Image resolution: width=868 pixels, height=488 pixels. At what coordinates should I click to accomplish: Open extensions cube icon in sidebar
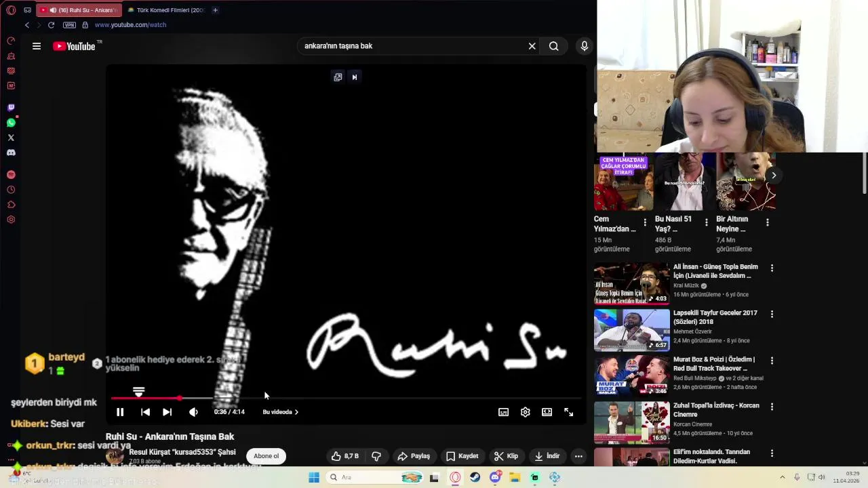[x=11, y=205]
